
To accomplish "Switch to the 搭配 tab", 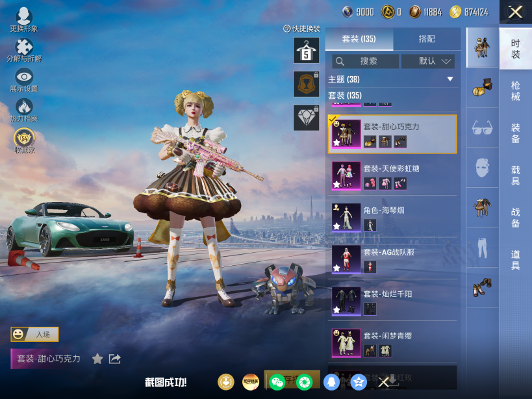I will click(427, 39).
